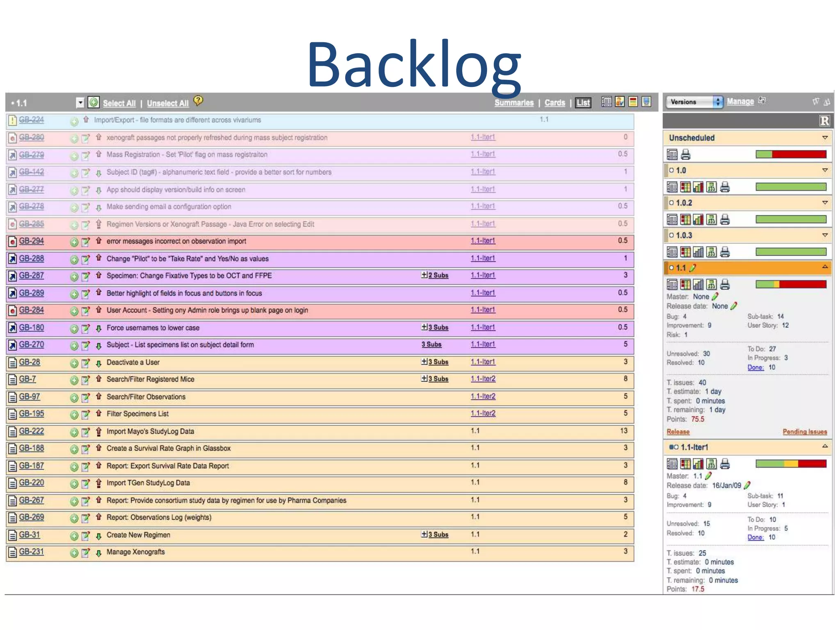Image resolution: width=840 pixels, height=630 pixels.
Task: Click the color-bands icon in header toolbar
Action: click(x=633, y=101)
